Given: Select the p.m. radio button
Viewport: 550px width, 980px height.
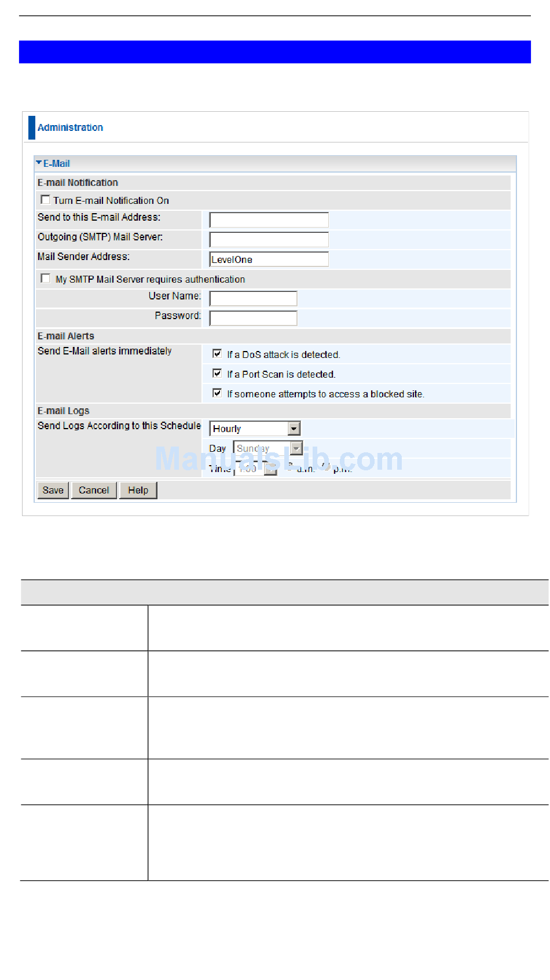Looking at the screenshot, I should point(327,467).
